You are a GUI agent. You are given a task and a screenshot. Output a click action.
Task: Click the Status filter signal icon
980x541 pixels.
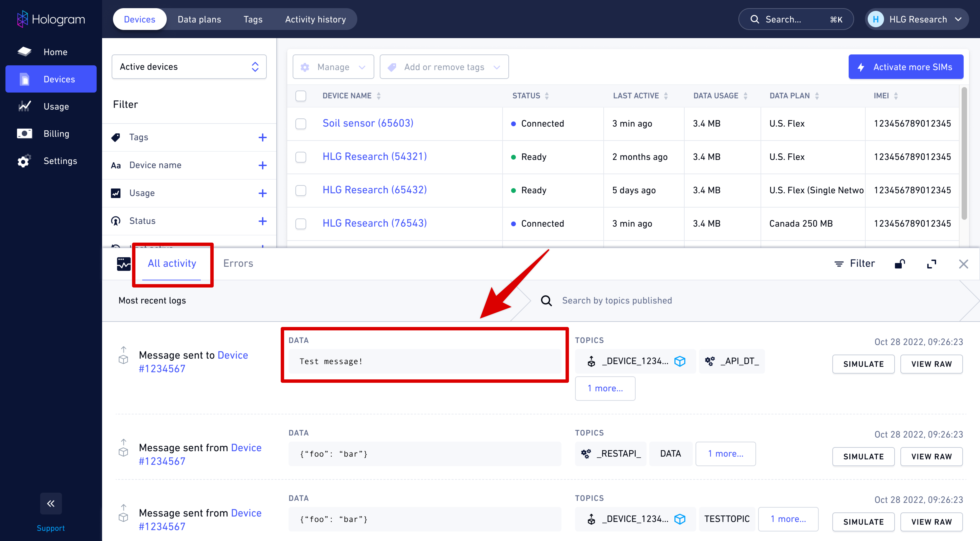[116, 221]
